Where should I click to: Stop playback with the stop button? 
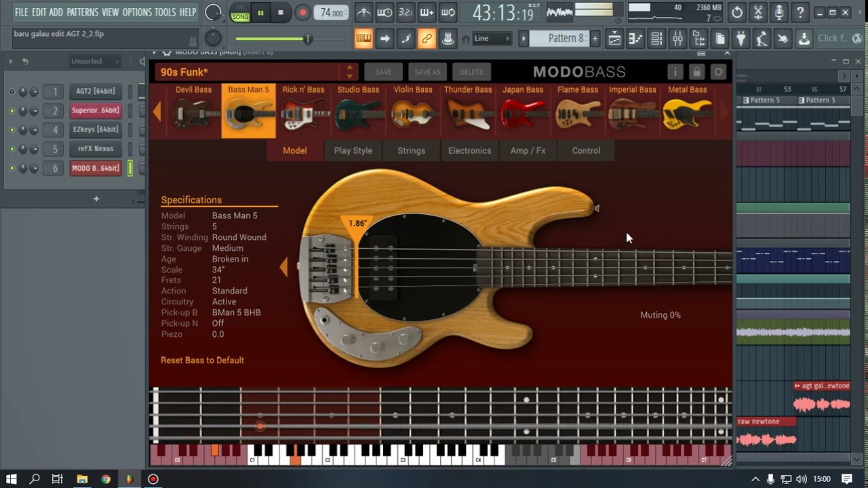pyautogui.click(x=281, y=13)
